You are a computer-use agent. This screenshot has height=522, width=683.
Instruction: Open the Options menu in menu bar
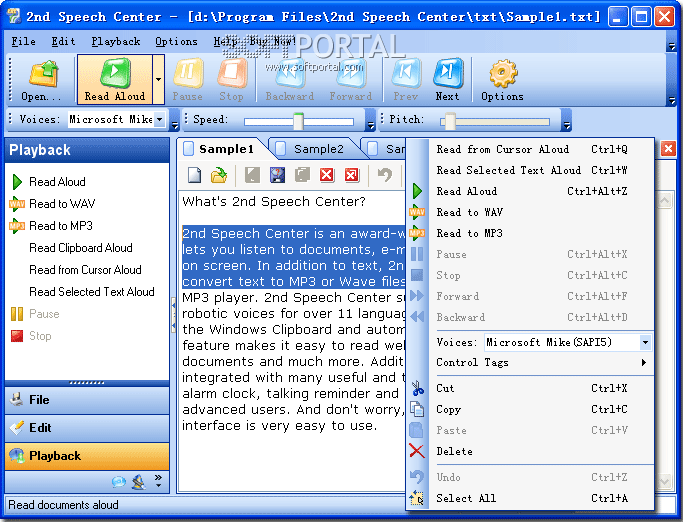point(176,41)
